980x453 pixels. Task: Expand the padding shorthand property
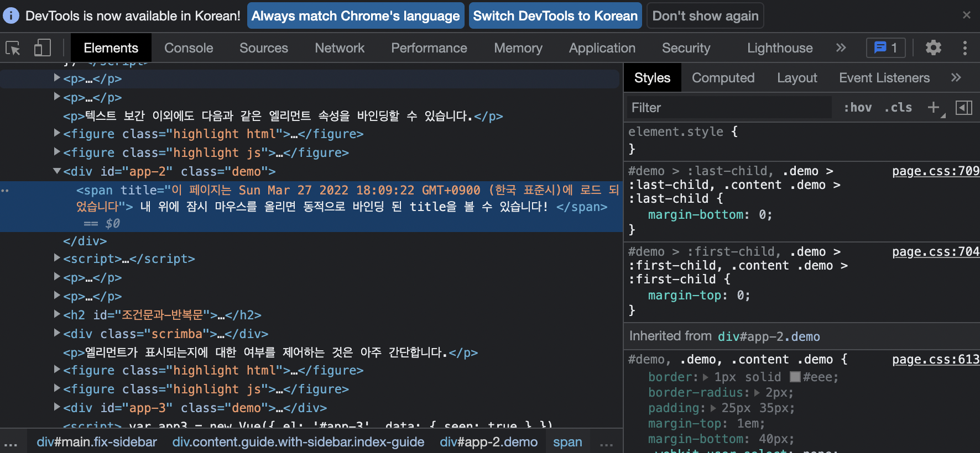[x=713, y=408]
